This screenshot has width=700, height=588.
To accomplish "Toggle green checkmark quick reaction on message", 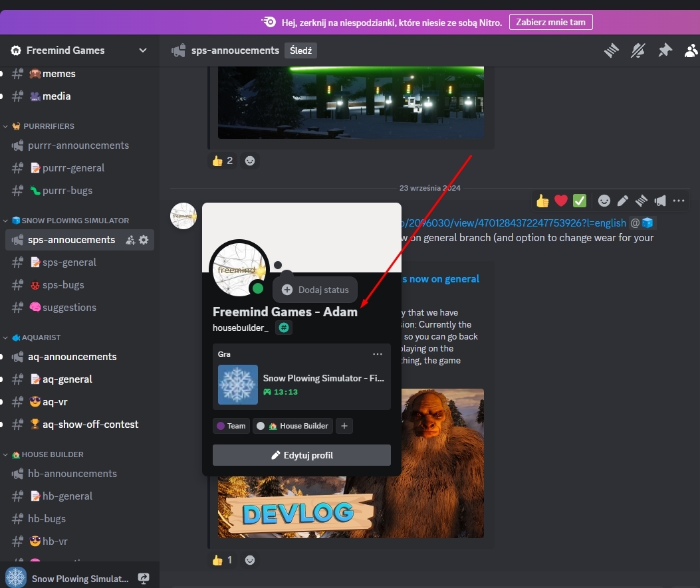I will point(580,201).
